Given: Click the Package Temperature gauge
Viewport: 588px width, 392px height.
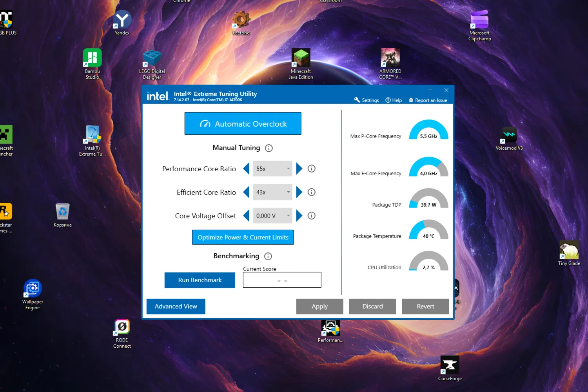Looking at the screenshot, I should tap(428, 230).
